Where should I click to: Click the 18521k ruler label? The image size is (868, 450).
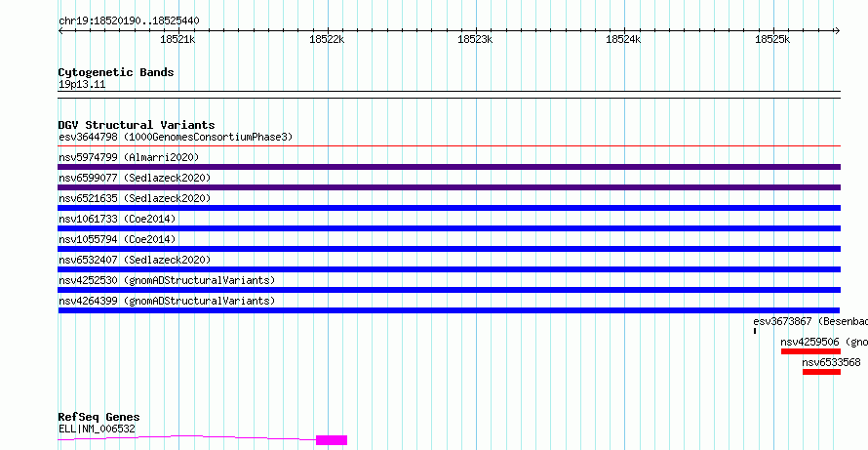pos(178,39)
